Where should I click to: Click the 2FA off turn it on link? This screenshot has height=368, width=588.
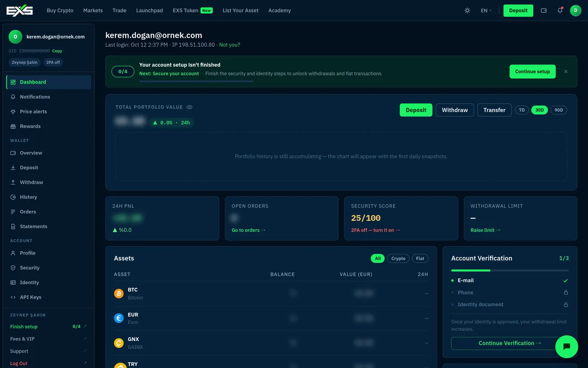(x=375, y=230)
